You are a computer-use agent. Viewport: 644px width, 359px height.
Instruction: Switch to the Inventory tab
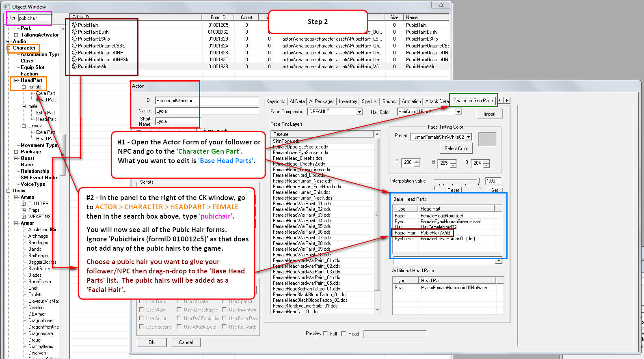(x=348, y=101)
